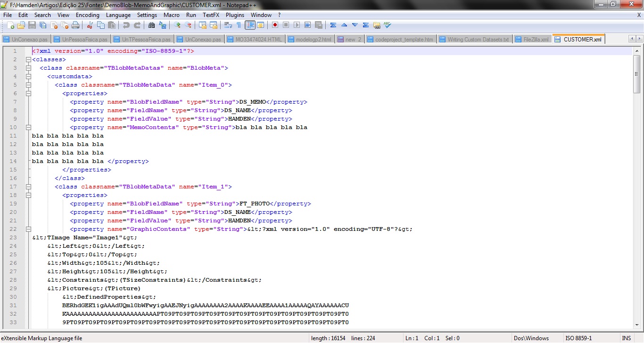Image resolution: width=644 pixels, height=343 pixels.
Task: Click the Dos\Windows line ending status
Action: point(531,338)
